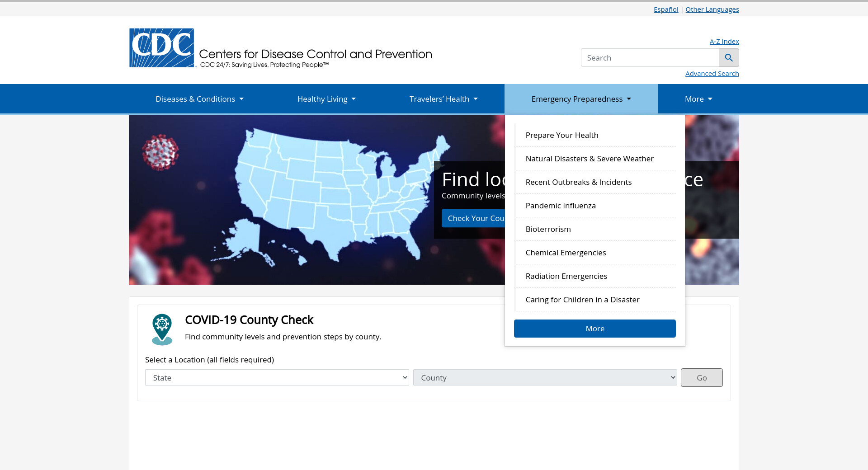This screenshot has width=868, height=470.
Task: Click the CDC logo
Action: (x=162, y=48)
